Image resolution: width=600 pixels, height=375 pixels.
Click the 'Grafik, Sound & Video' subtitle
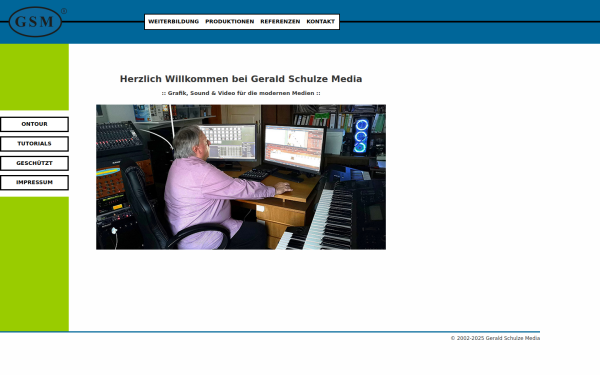241,93
